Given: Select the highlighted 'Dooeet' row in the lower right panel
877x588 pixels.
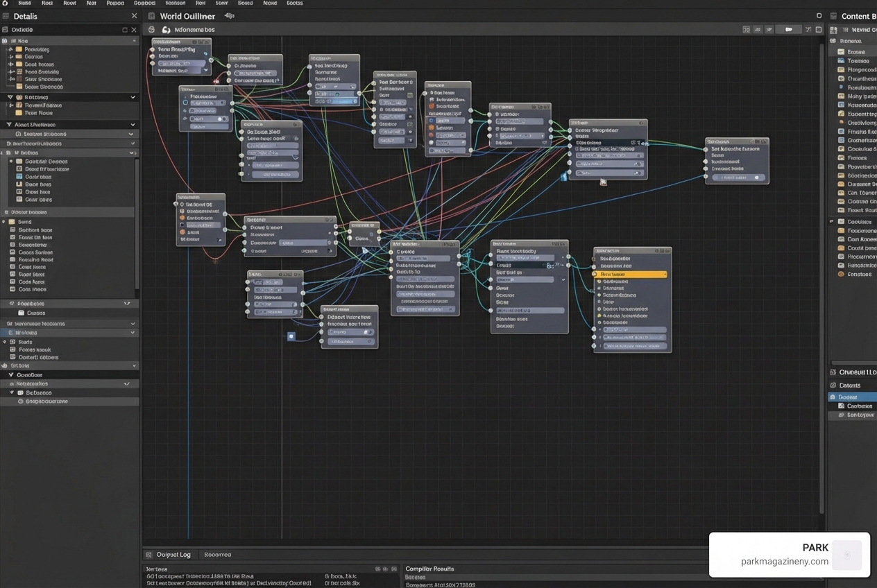Looking at the screenshot, I should [x=853, y=397].
